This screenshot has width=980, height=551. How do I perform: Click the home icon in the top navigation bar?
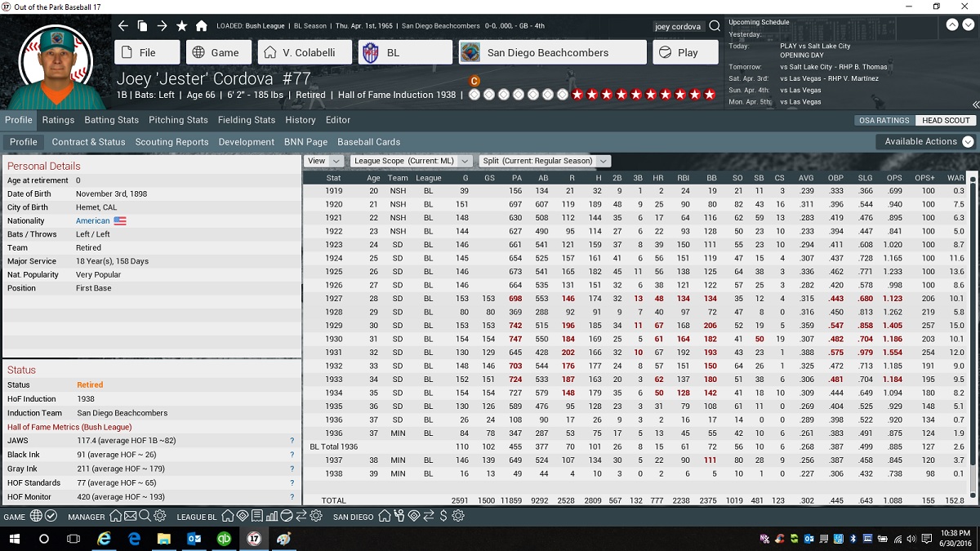[201, 26]
